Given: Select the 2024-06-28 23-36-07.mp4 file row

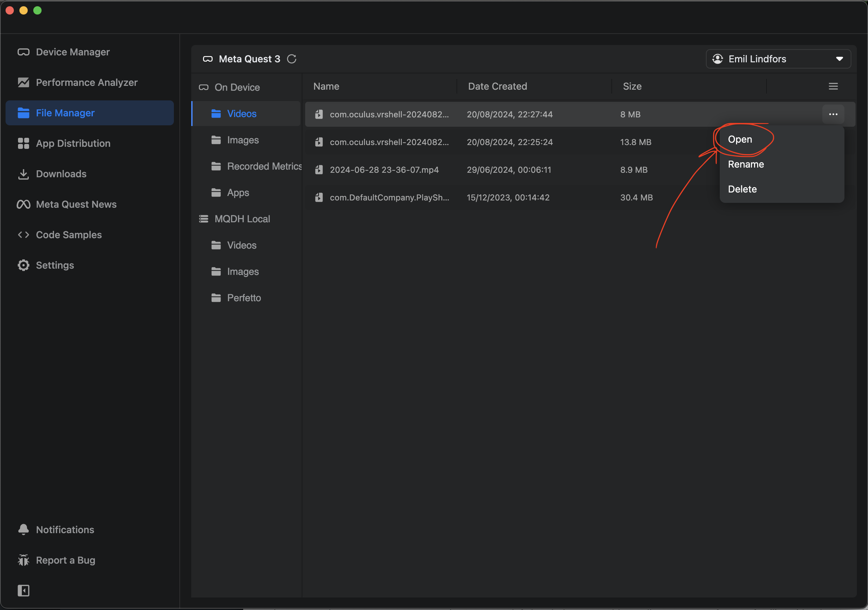Looking at the screenshot, I should (384, 170).
